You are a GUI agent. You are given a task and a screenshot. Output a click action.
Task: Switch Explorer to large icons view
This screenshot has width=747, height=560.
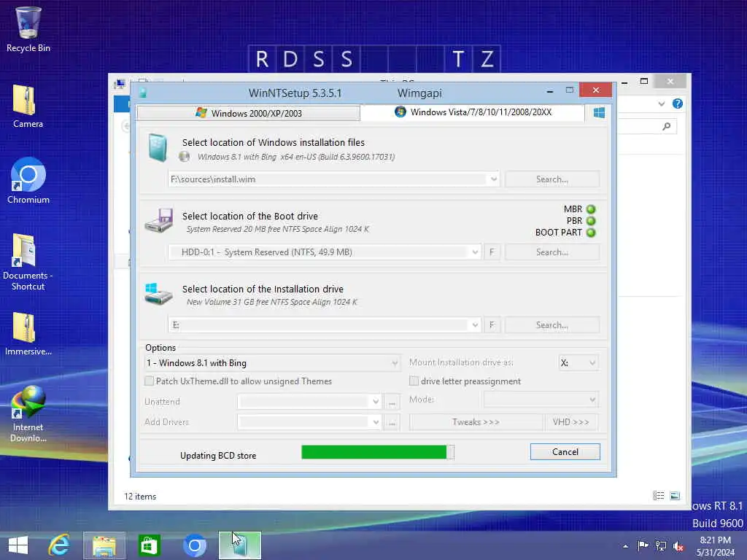[x=675, y=496]
